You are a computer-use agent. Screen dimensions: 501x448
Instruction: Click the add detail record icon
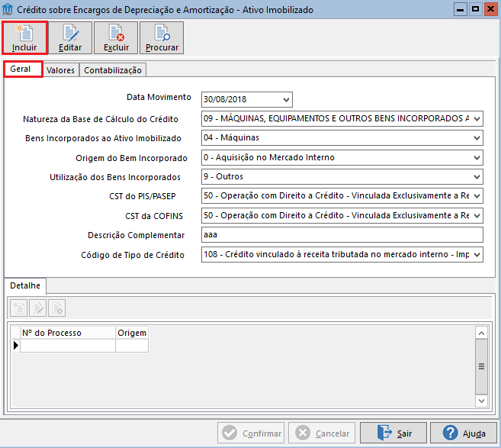pyautogui.click(x=19, y=308)
